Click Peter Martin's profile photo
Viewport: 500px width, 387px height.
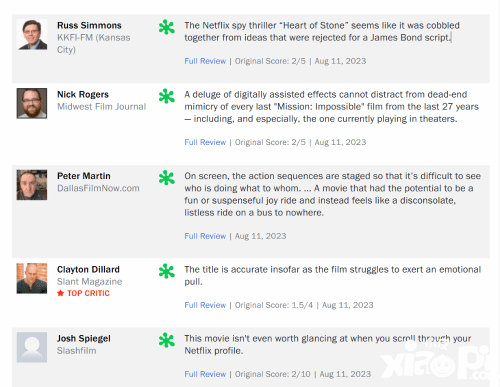(32, 185)
